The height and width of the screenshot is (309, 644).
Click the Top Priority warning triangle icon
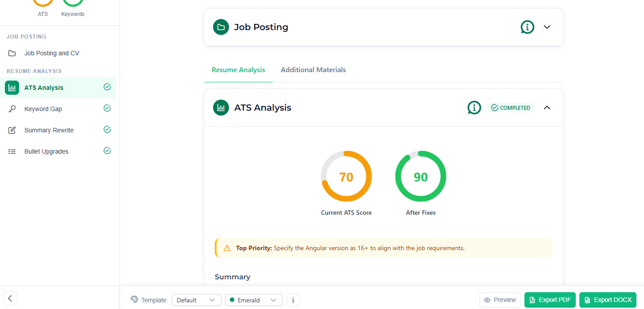[227, 248]
